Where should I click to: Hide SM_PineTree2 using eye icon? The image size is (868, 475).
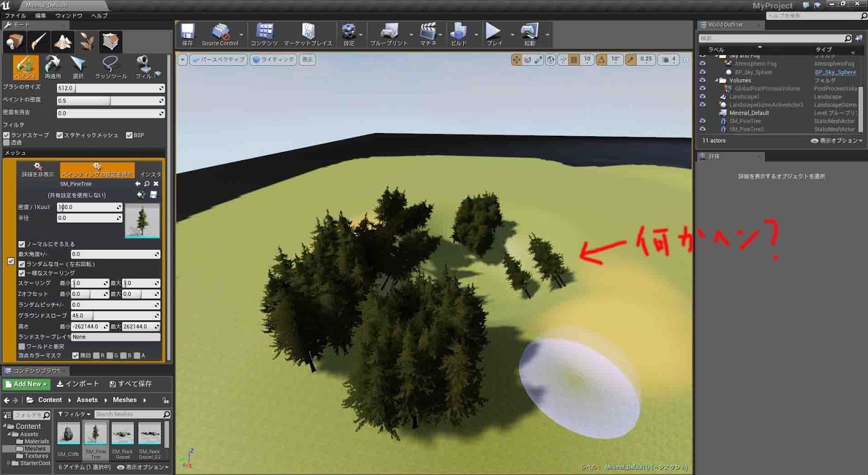(x=703, y=129)
